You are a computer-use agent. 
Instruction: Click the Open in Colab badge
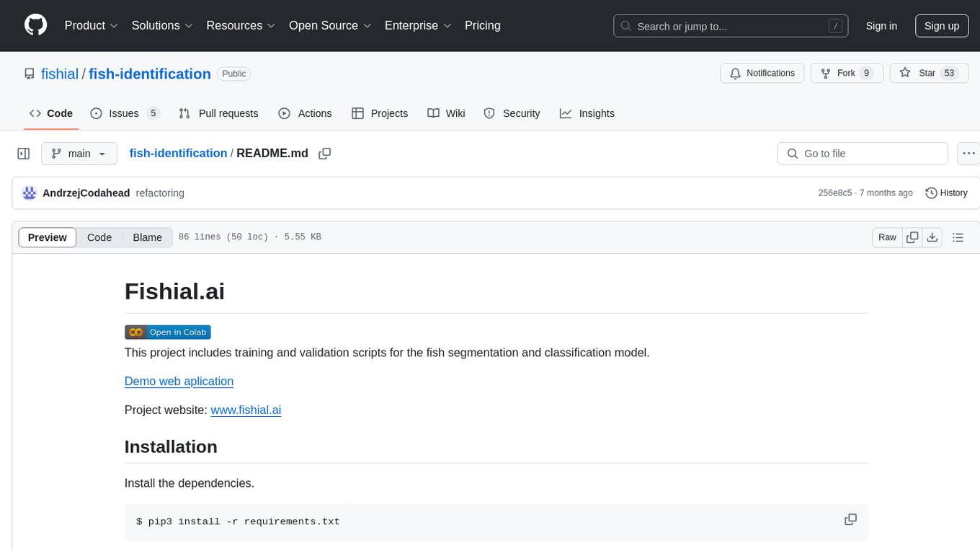pyautogui.click(x=167, y=332)
